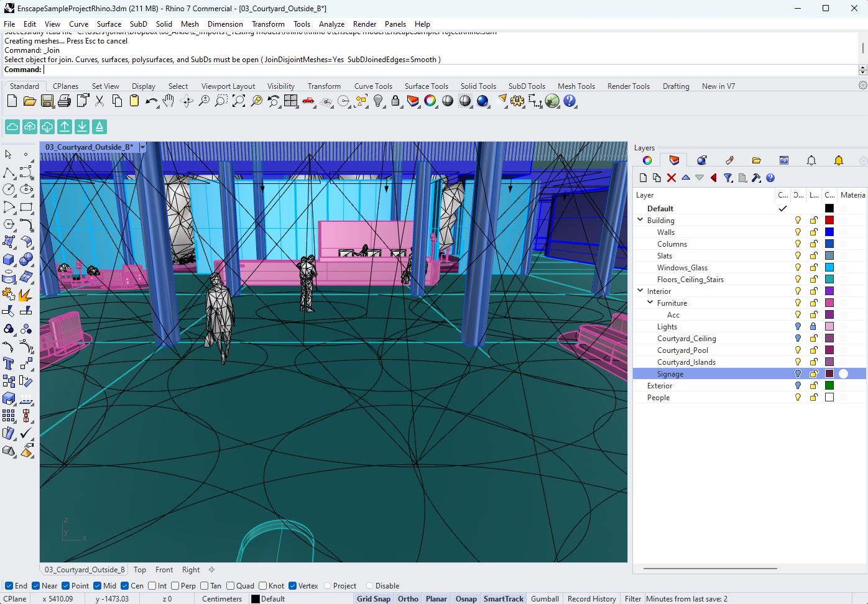The height and width of the screenshot is (604, 868).
Task: Click the red car Shade icon
Action: pos(308,101)
